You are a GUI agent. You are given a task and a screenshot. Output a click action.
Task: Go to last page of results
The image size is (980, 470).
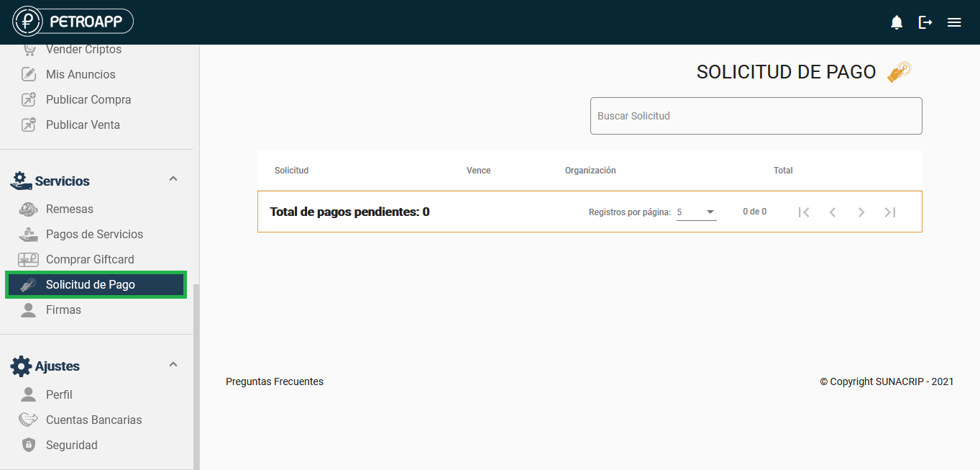pos(890,212)
